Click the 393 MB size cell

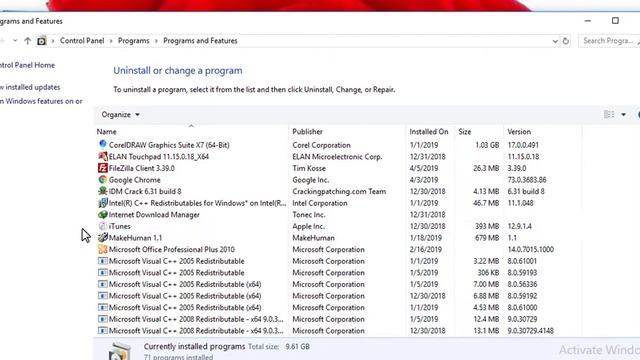487,226
